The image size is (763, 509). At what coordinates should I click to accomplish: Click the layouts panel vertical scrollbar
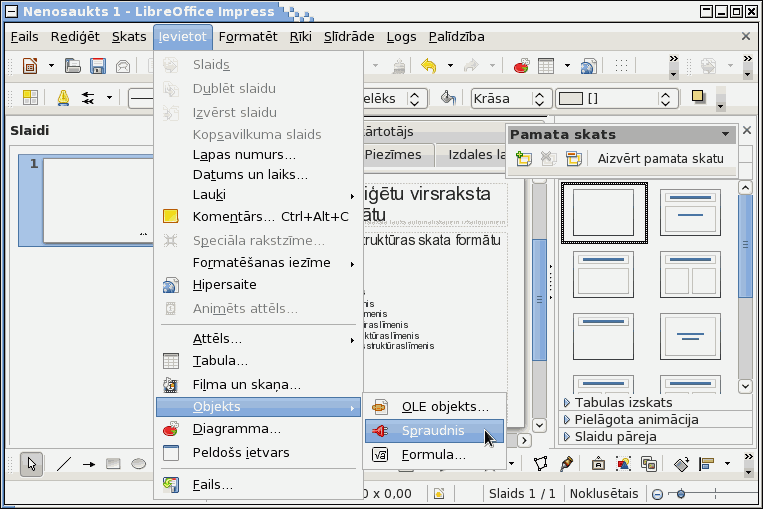point(745,287)
